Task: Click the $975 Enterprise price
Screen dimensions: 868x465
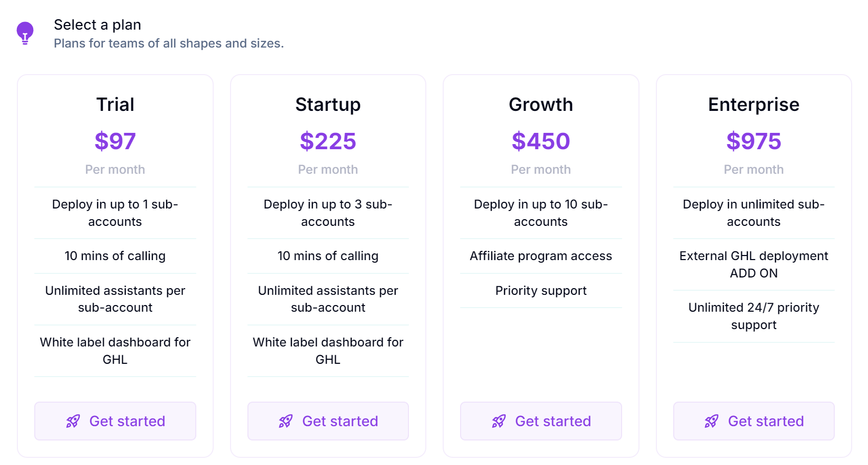Action: (x=753, y=142)
